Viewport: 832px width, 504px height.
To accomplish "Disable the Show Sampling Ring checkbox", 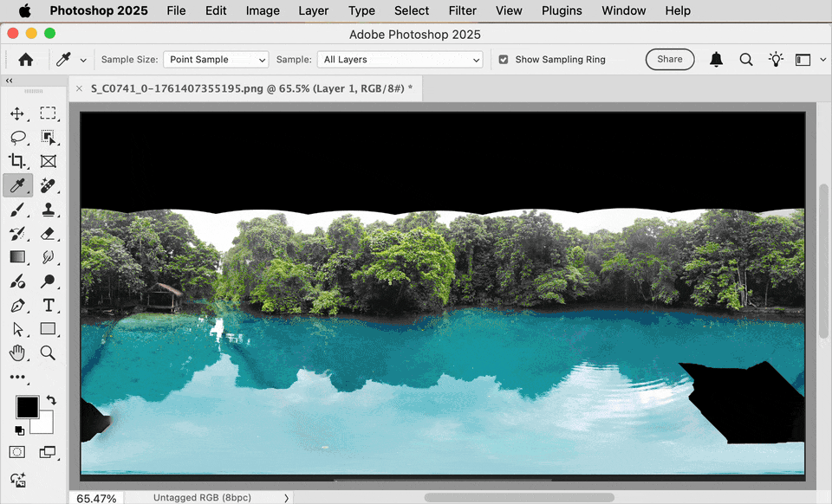I will (x=504, y=60).
